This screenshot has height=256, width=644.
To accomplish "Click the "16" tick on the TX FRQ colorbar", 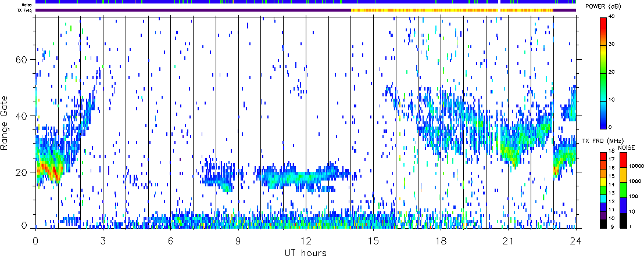I will tap(612, 168).
